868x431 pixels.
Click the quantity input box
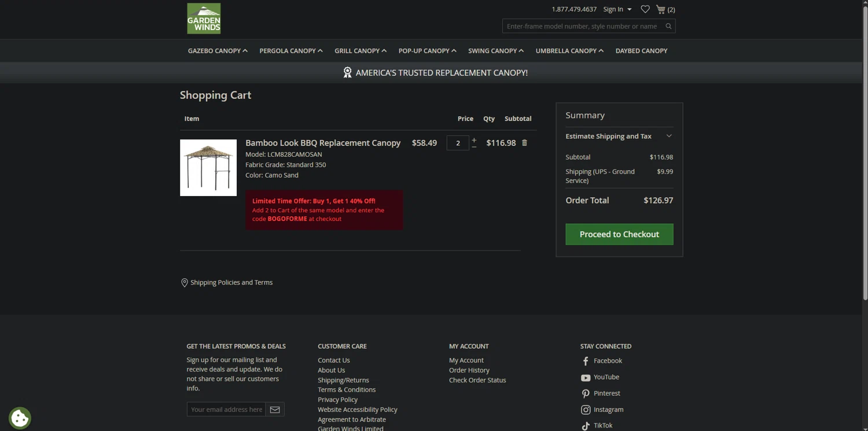click(x=458, y=143)
